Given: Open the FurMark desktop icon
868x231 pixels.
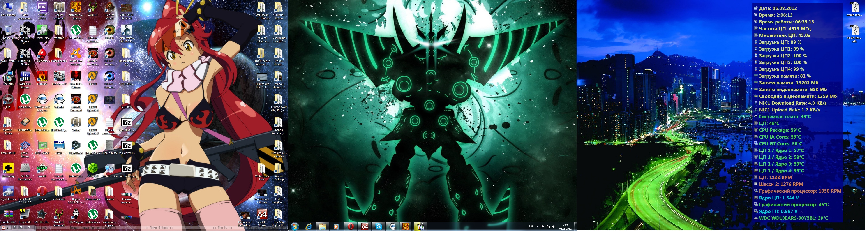Looking at the screenshot, I should coord(42,77).
